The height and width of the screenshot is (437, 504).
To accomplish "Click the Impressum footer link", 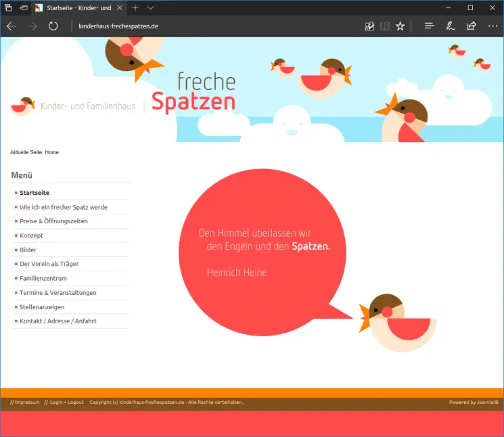I will 26,402.
